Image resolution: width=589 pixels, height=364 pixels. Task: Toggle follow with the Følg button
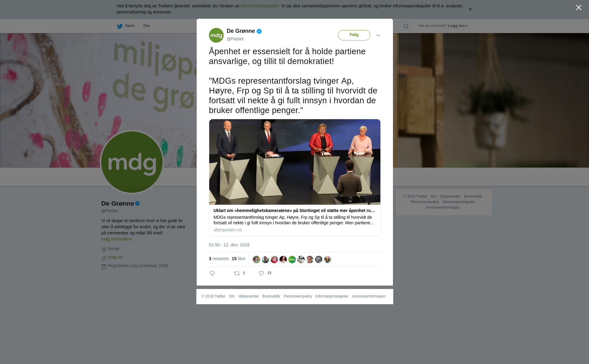coord(354,35)
